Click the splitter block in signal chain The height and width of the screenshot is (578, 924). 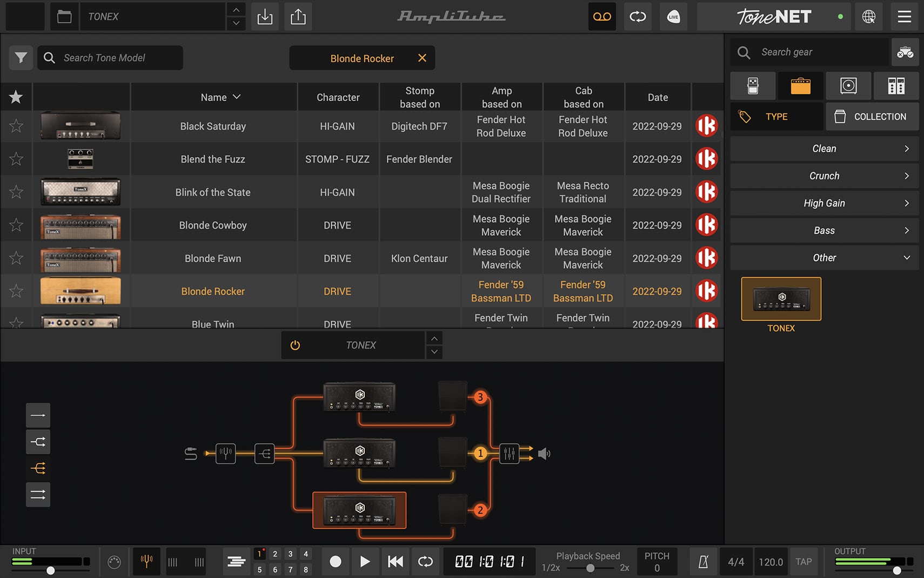[x=264, y=453]
